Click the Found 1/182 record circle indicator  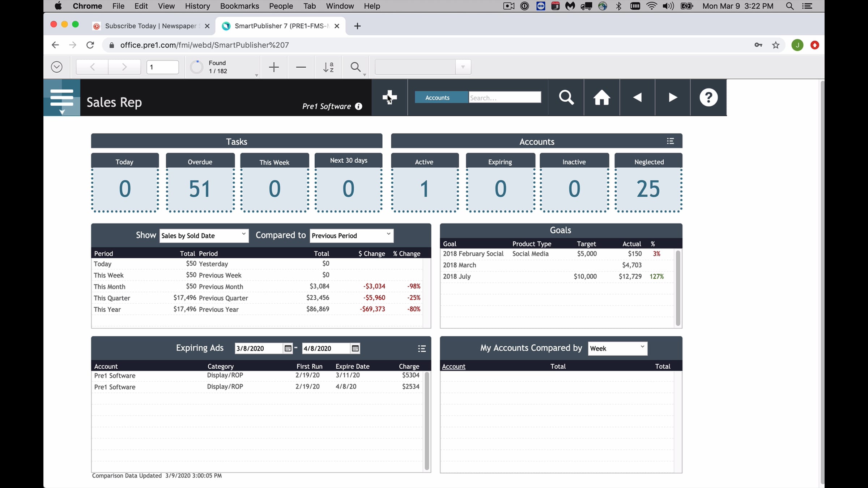point(197,67)
